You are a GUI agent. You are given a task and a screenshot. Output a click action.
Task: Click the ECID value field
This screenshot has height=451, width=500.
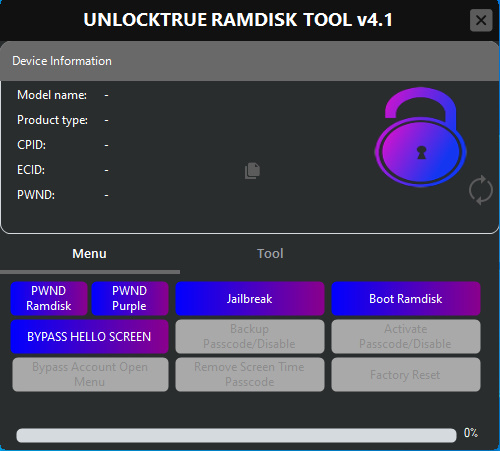(106, 170)
